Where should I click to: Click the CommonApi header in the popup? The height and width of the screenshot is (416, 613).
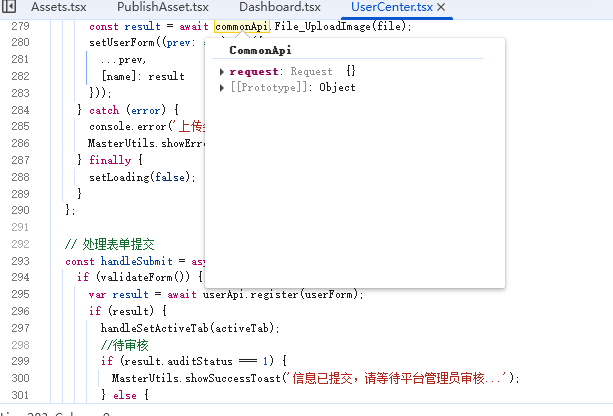click(261, 50)
